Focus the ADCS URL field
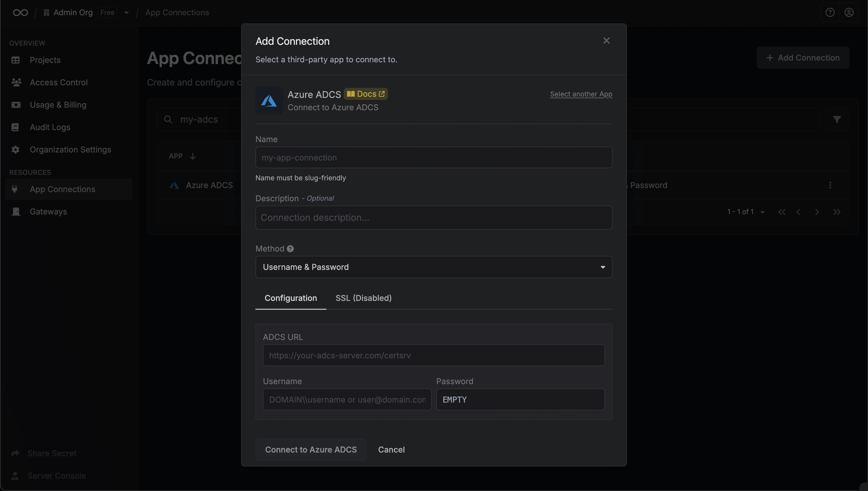Viewport: 868px width, 491px height. coord(434,355)
